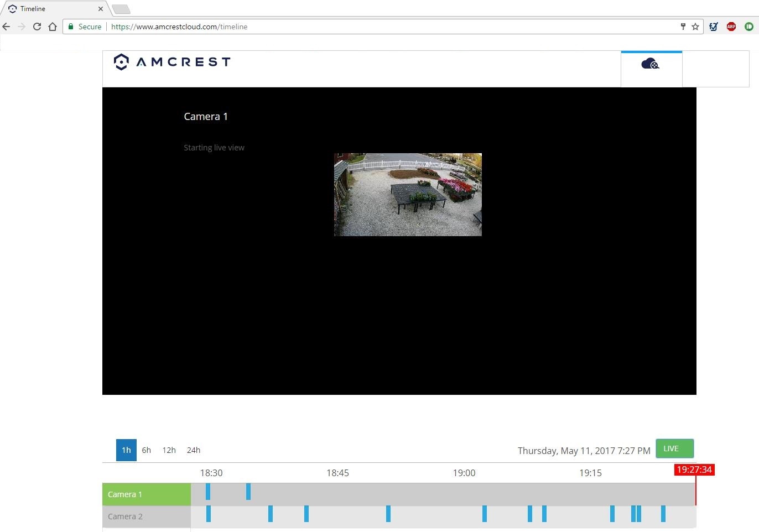Select the 1h timeline range

pyautogui.click(x=126, y=450)
